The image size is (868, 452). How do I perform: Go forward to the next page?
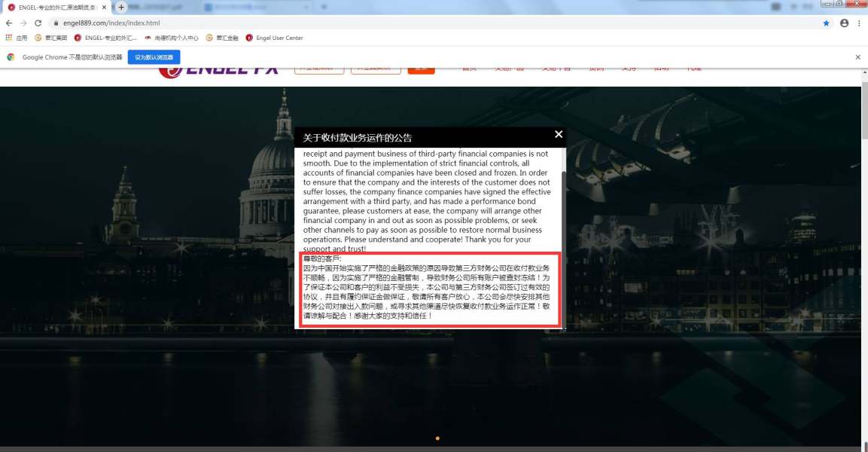pos(23,23)
